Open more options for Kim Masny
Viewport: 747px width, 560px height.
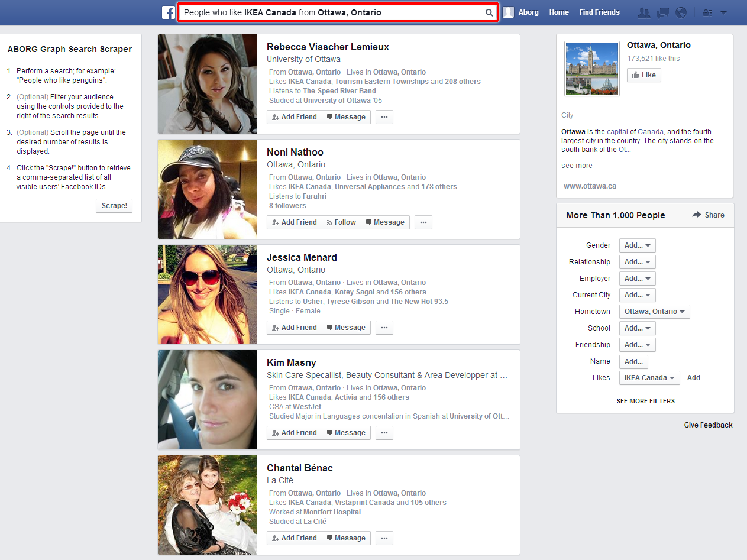(x=384, y=433)
